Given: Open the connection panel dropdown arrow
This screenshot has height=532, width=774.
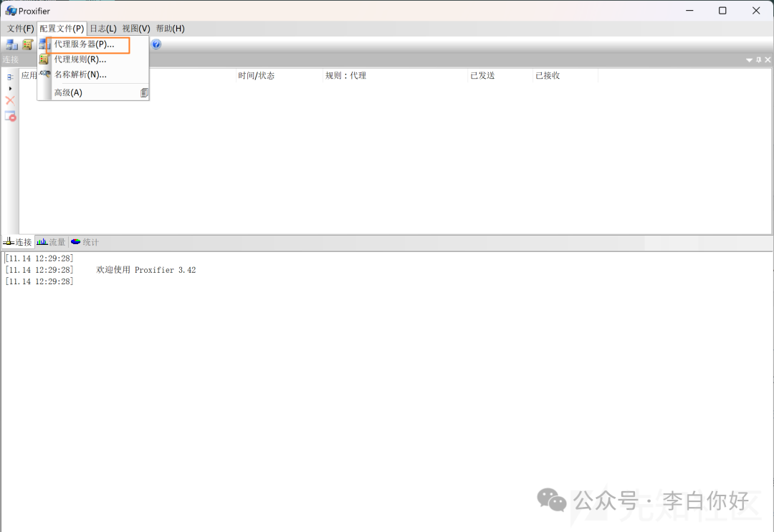Looking at the screenshot, I should [x=750, y=60].
